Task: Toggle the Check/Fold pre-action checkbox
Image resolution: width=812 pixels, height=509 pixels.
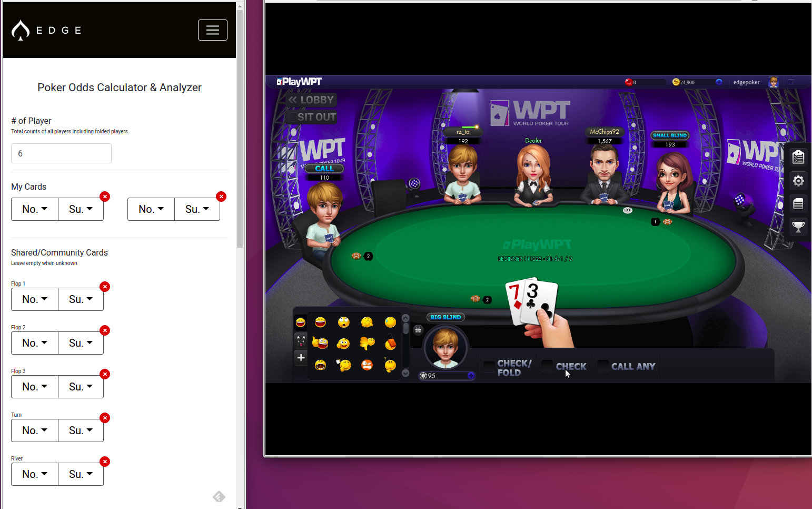Action: [x=489, y=367]
